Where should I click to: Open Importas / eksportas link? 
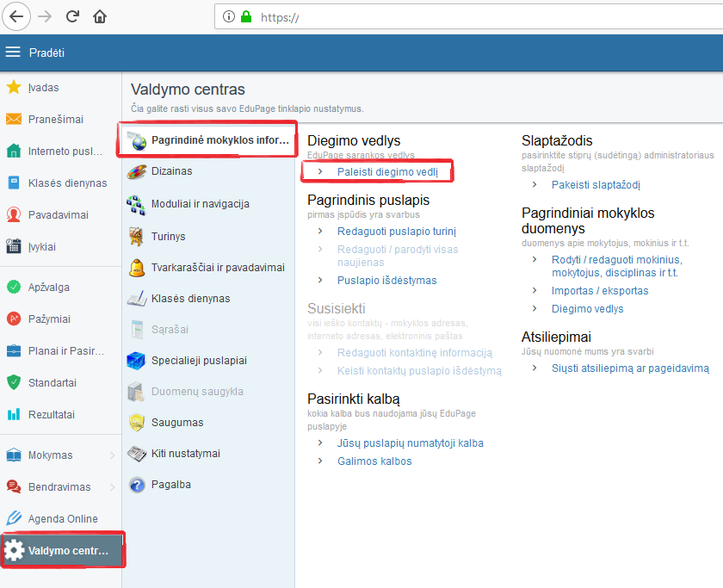point(600,291)
